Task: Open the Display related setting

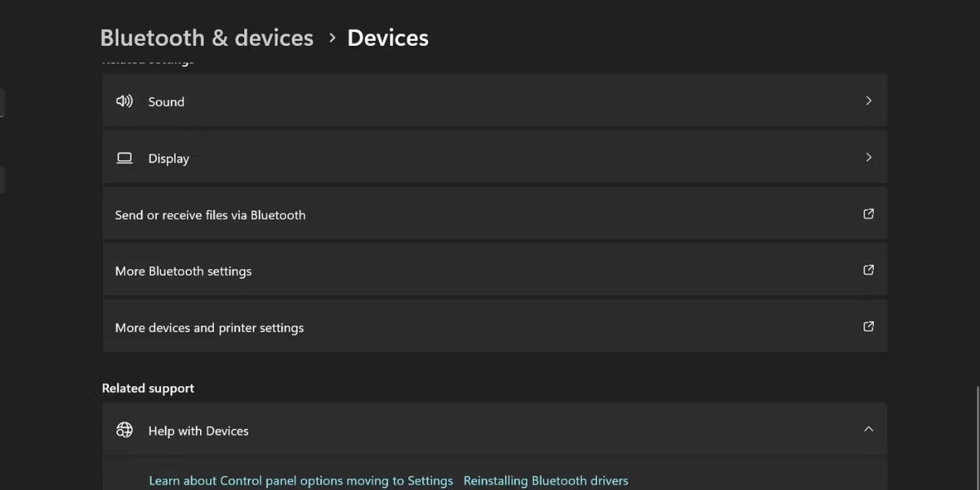Action: coord(495,158)
